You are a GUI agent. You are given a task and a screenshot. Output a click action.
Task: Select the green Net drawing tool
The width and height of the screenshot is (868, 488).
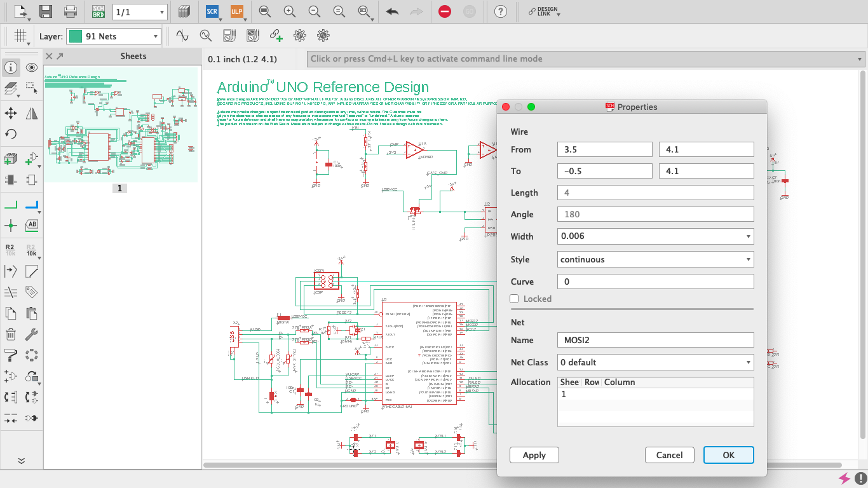click(x=11, y=205)
